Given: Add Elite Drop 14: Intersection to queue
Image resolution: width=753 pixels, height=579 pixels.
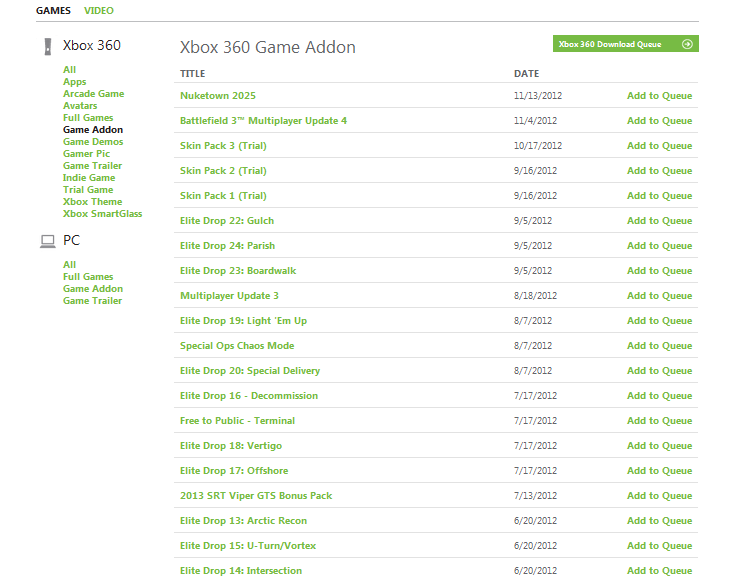Looking at the screenshot, I should 659,570.
